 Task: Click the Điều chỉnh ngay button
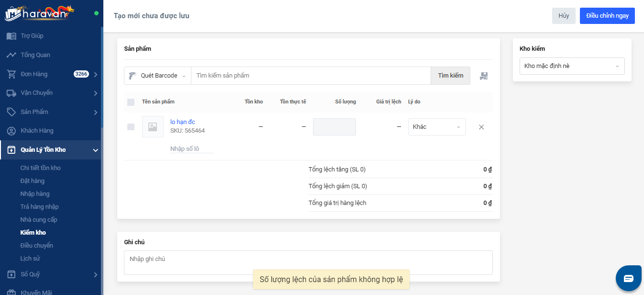(607, 16)
